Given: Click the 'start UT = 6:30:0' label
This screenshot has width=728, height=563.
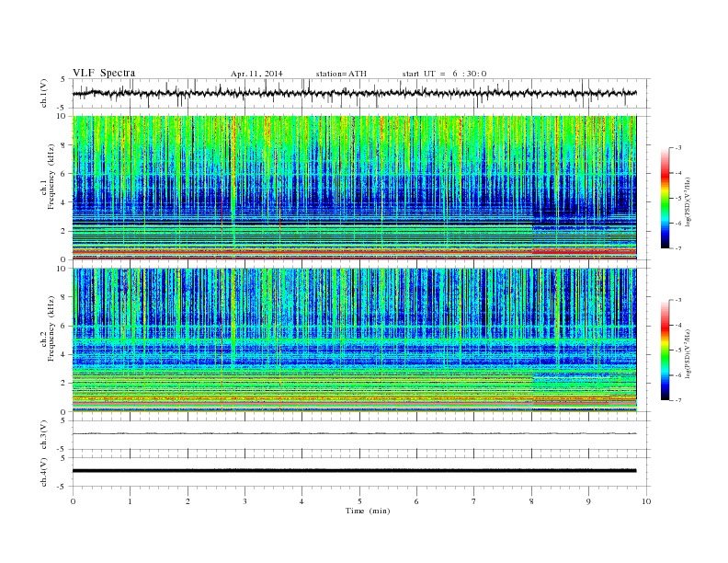Looking at the screenshot, I should point(444,74).
